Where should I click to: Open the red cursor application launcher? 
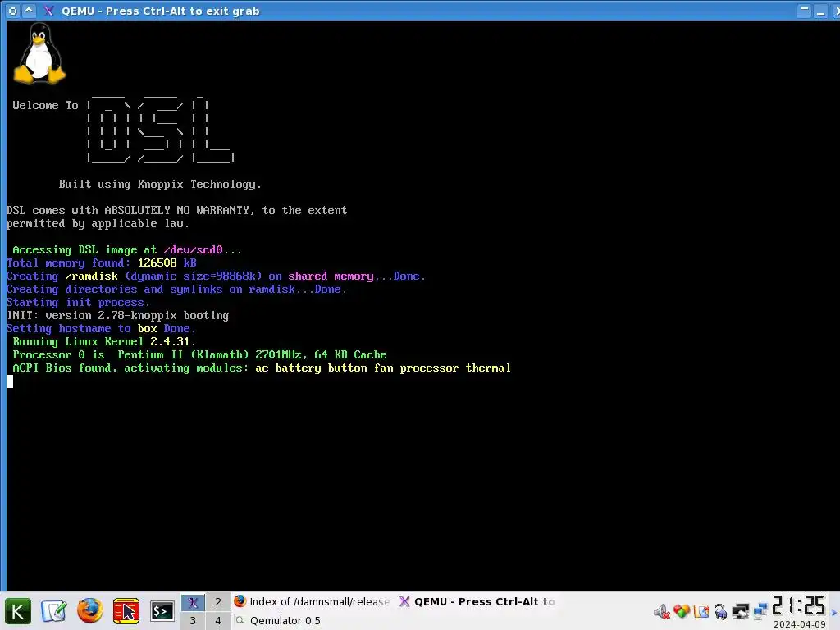(126, 611)
